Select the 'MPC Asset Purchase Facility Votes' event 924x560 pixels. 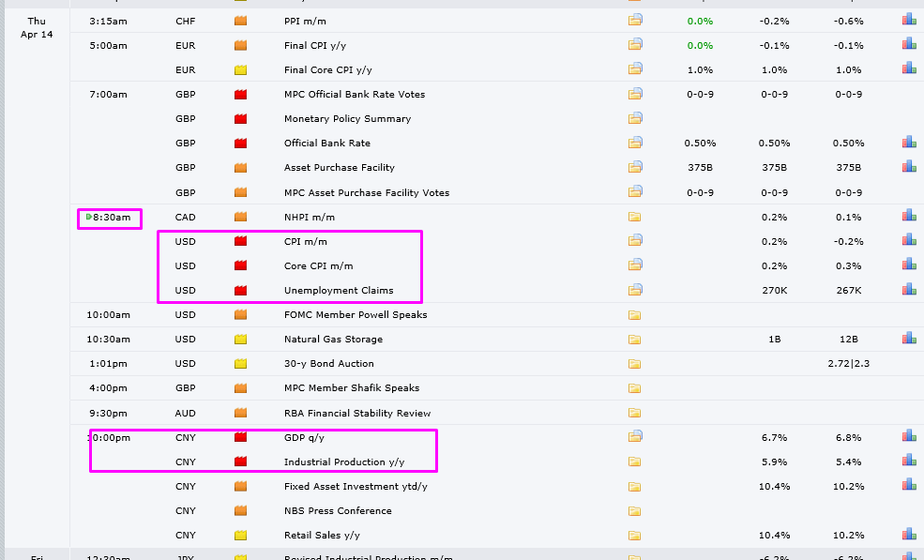(x=367, y=192)
